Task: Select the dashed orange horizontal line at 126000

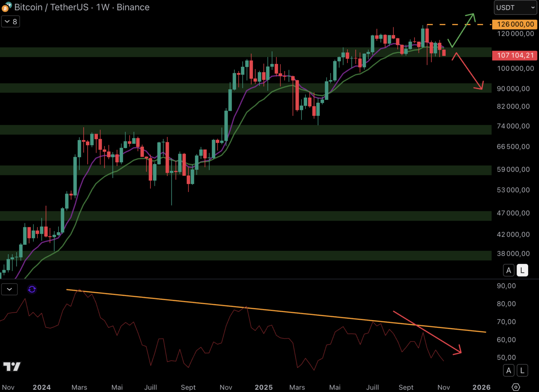Action: [458, 25]
